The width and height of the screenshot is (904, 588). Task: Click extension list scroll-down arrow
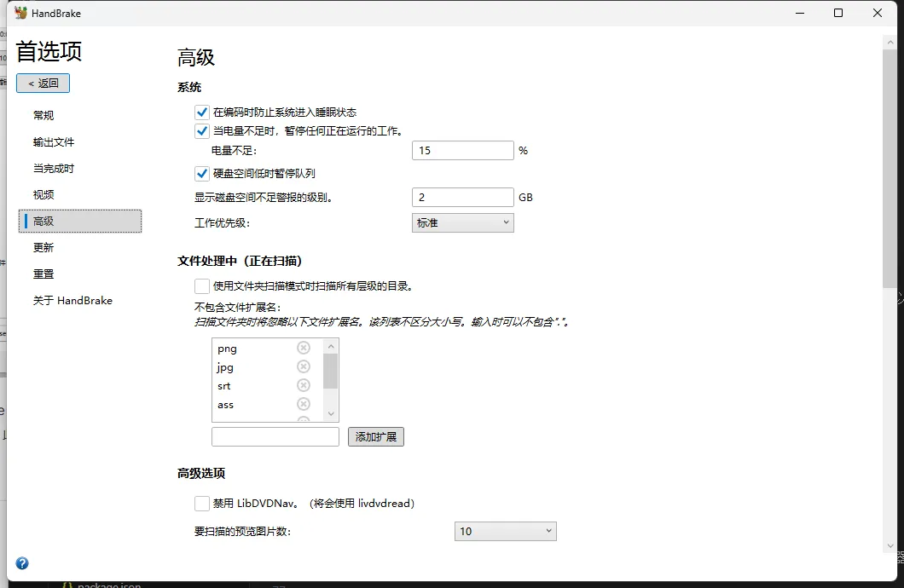coord(330,413)
